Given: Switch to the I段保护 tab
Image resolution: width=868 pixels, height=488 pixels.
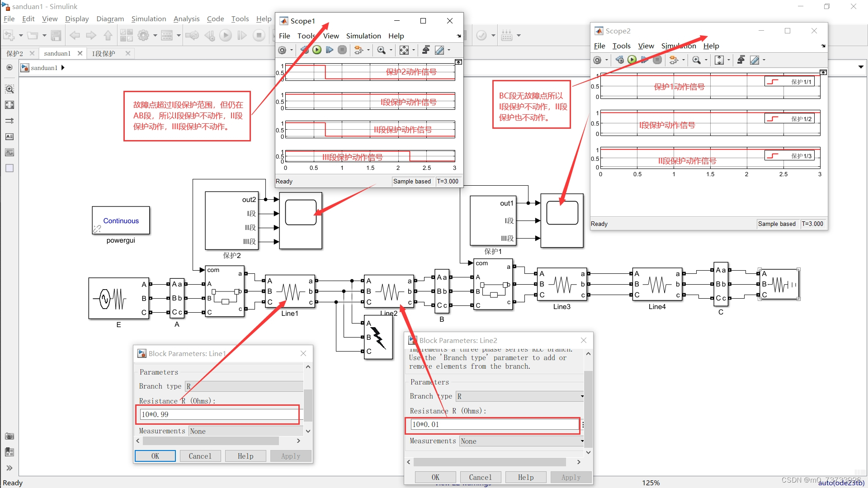Looking at the screenshot, I should [105, 53].
